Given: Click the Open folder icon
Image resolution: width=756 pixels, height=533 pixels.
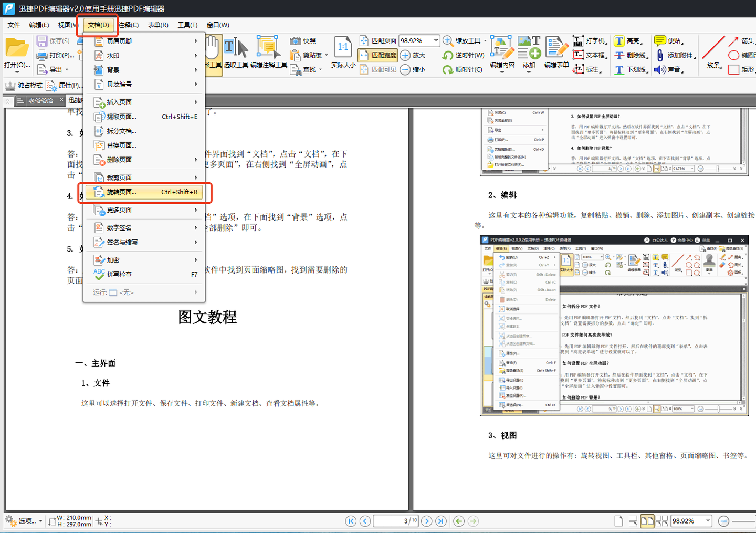Looking at the screenshot, I should coord(17,48).
